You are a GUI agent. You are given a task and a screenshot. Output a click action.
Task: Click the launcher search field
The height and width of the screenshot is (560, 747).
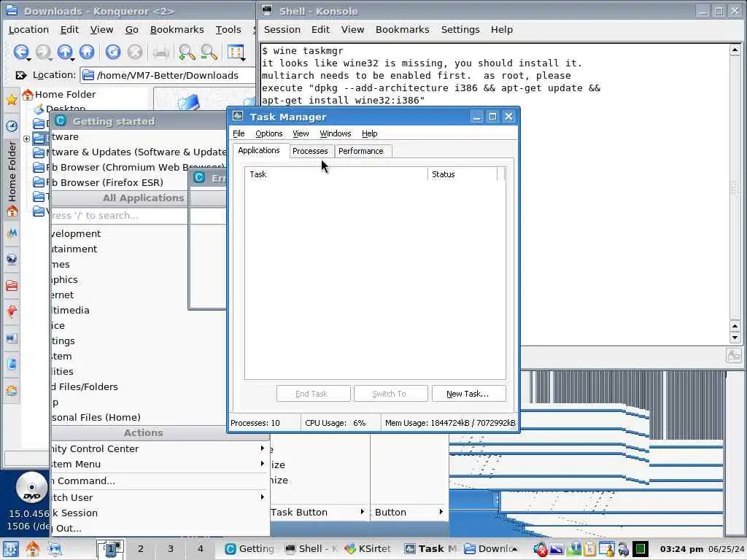coord(119,215)
